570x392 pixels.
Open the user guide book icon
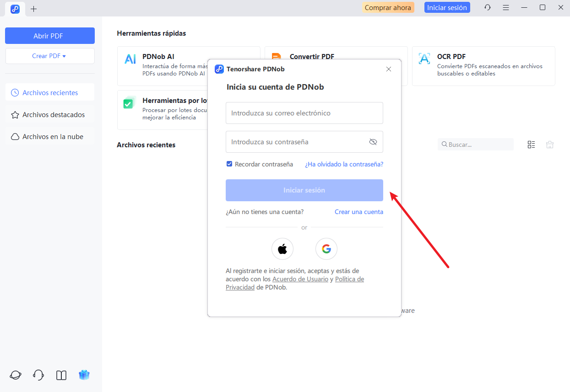click(61, 375)
